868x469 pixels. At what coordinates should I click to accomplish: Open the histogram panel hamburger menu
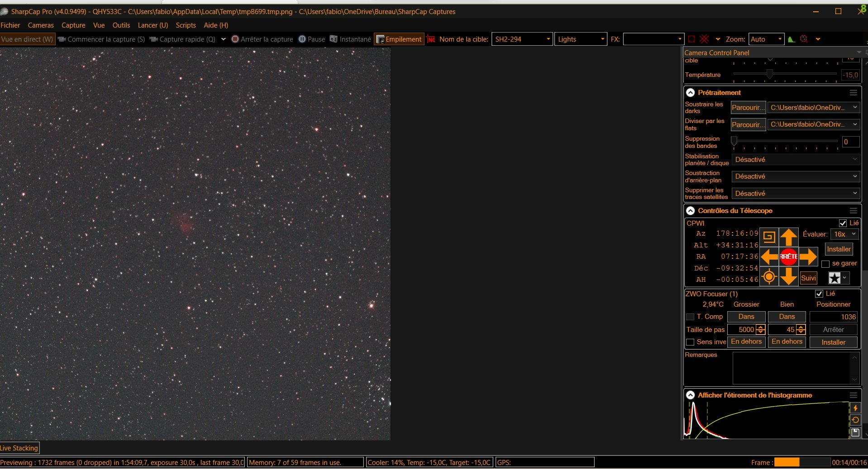click(853, 395)
